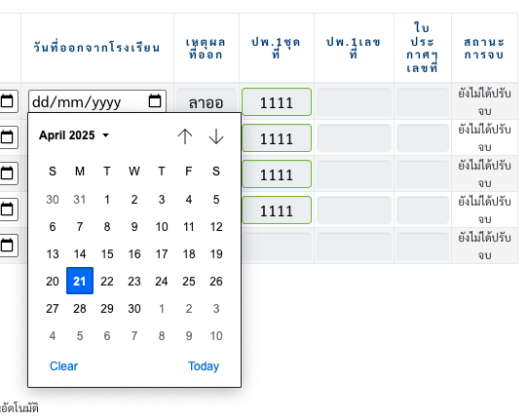Click first row's empty ปพ.1เลขที่ field

[354, 101]
